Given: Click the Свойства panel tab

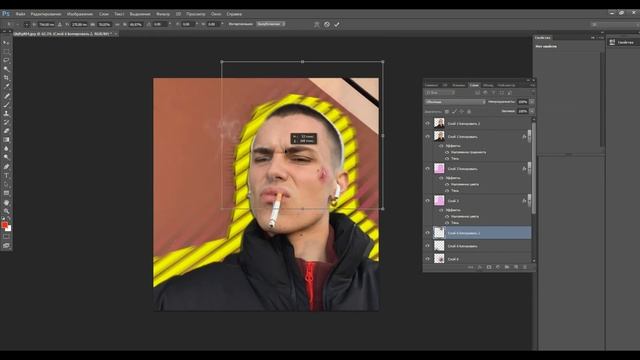Looking at the screenshot, I should [543, 38].
